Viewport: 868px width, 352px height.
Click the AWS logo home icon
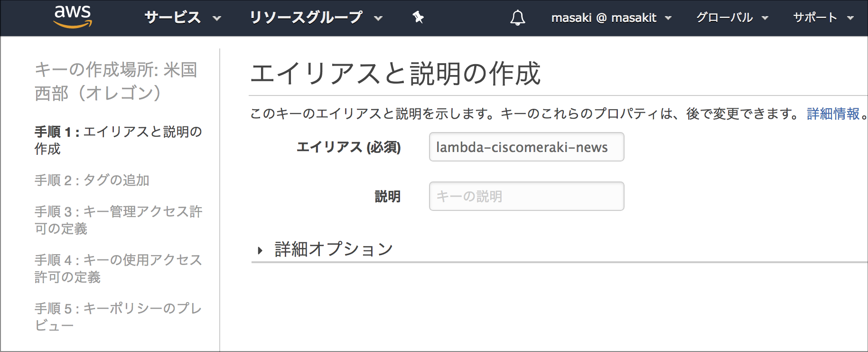point(73,17)
